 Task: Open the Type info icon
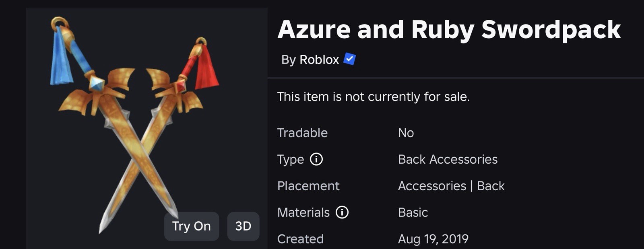[316, 159]
